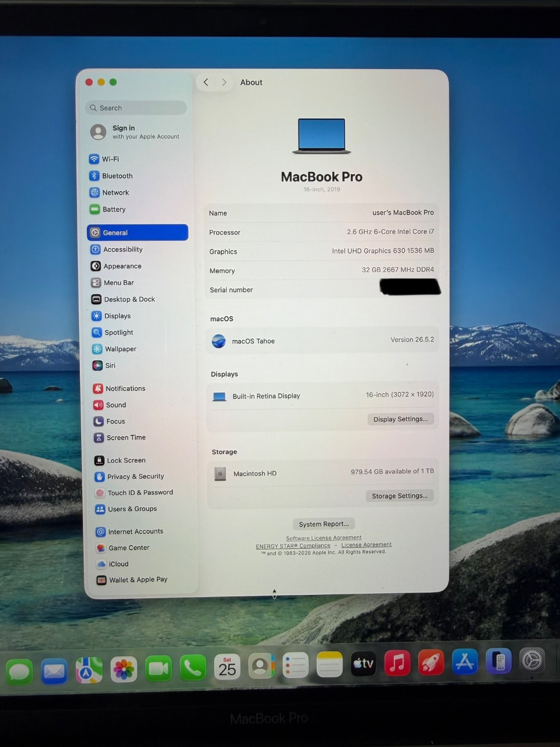Click the Search field in sidebar
This screenshot has height=747, width=560.
[136, 108]
